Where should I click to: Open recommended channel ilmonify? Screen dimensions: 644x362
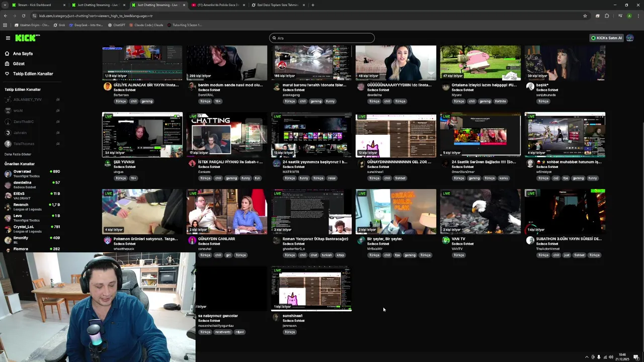click(32, 240)
